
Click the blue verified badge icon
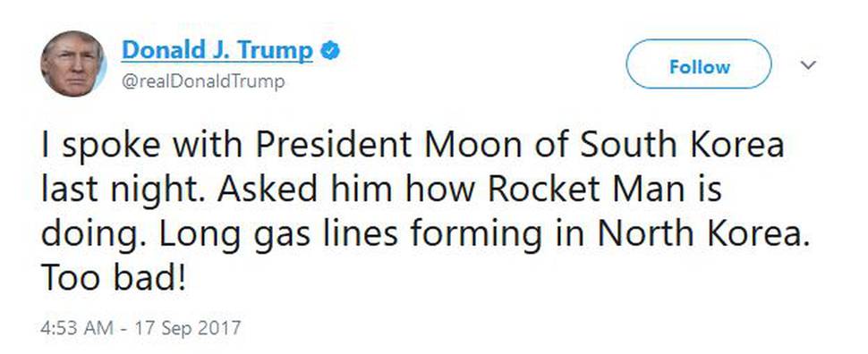click(330, 51)
